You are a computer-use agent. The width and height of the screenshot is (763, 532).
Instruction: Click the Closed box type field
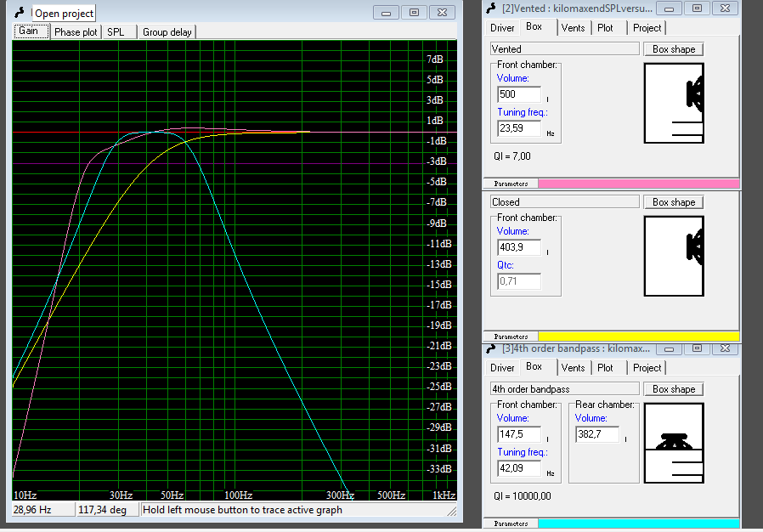pos(564,202)
